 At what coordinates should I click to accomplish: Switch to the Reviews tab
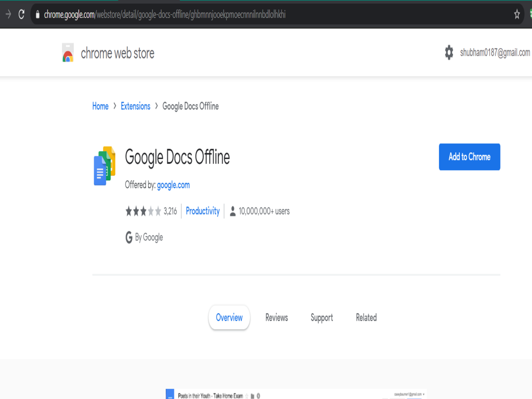(277, 317)
